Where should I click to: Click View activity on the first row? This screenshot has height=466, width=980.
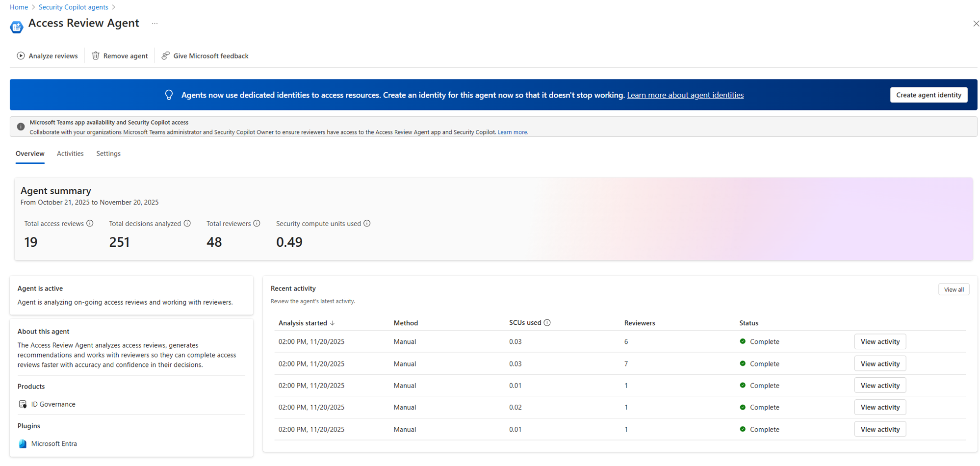880,341
